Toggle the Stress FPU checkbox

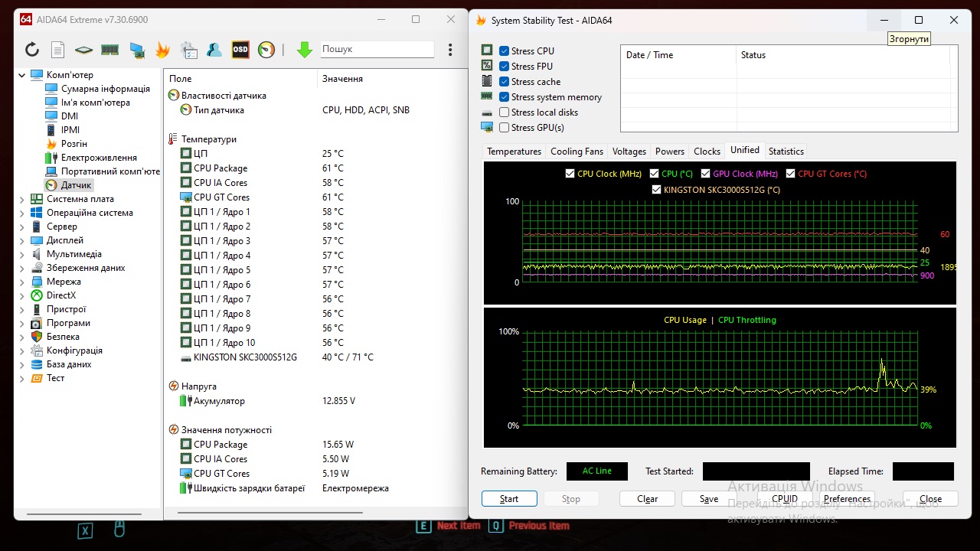click(x=504, y=67)
